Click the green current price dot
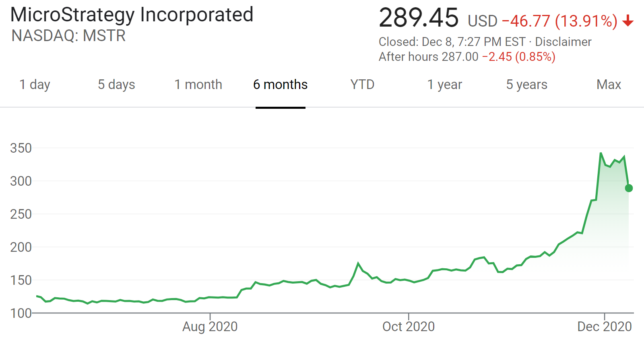 [629, 188]
